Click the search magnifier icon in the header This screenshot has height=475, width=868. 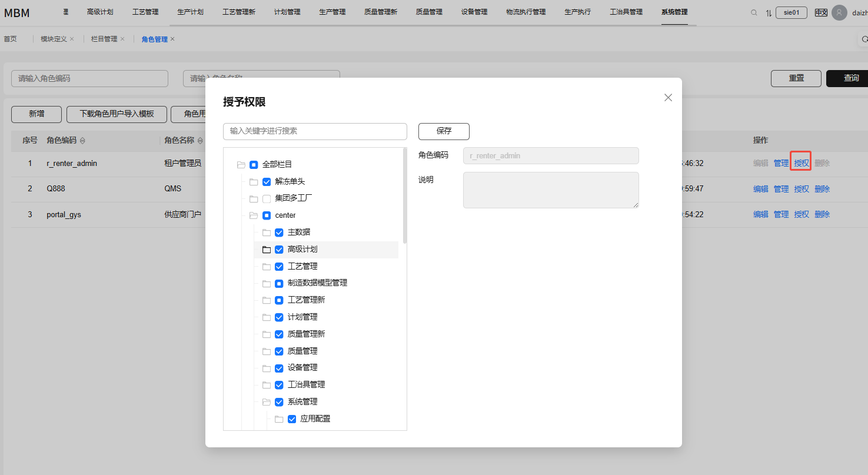[x=754, y=12]
